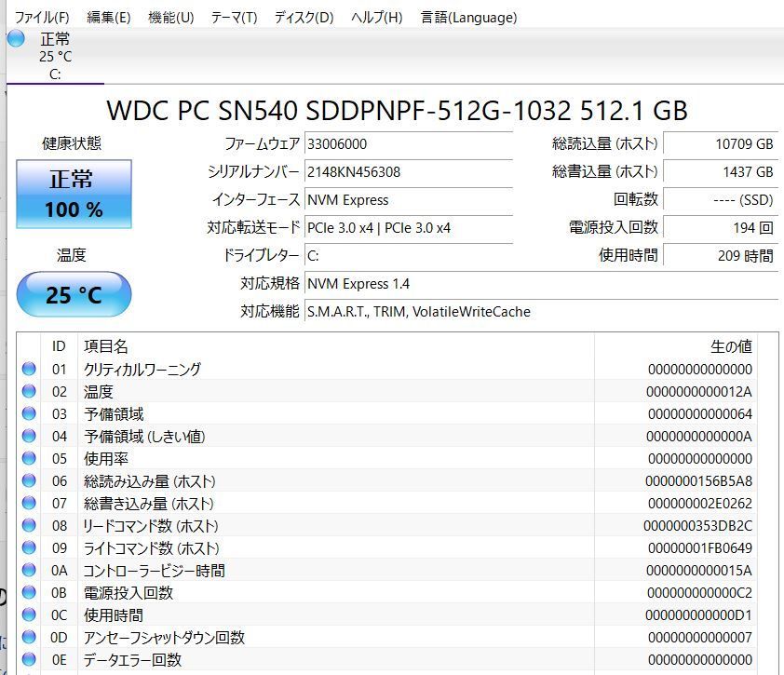This screenshot has width=784, height=675.
Task: Click the indicator beside 使用率 row
Action: (29, 458)
